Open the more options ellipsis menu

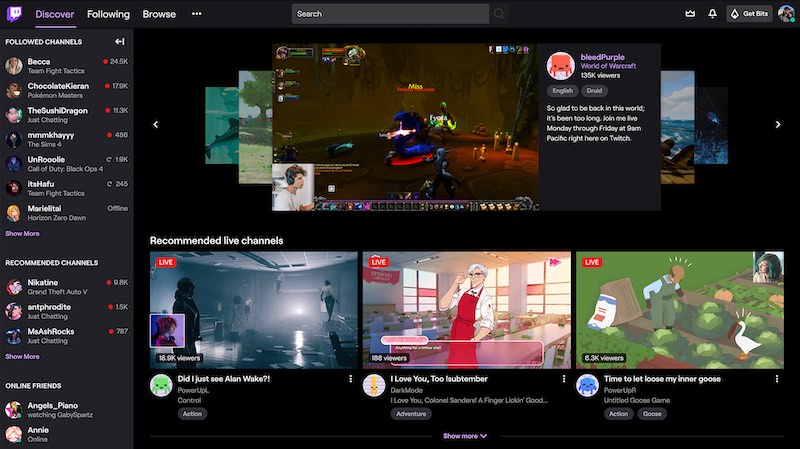click(x=196, y=14)
